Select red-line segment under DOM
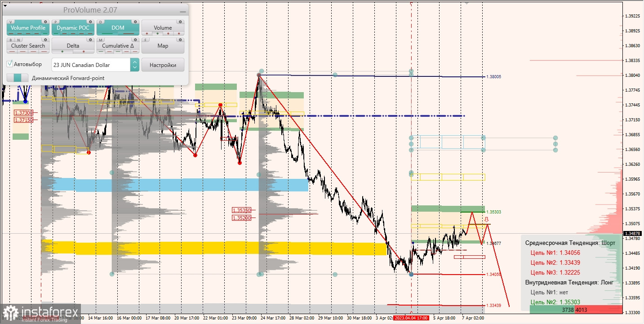This screenshot has width=644, height=324. [x=128, y=34]
